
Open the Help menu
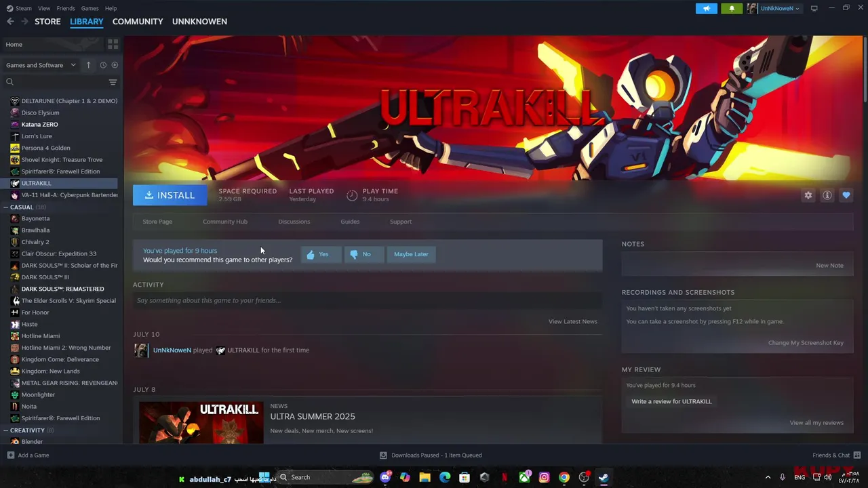111,8
